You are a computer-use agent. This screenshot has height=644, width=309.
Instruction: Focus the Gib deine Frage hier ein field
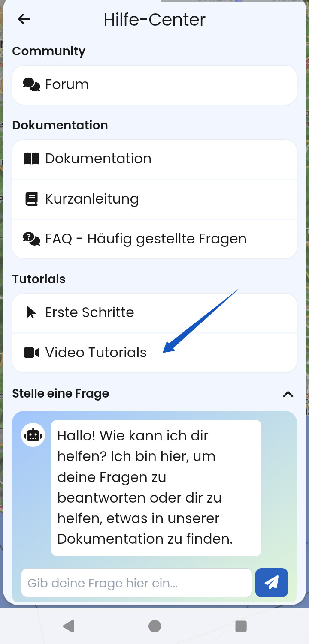pos(136,583)
